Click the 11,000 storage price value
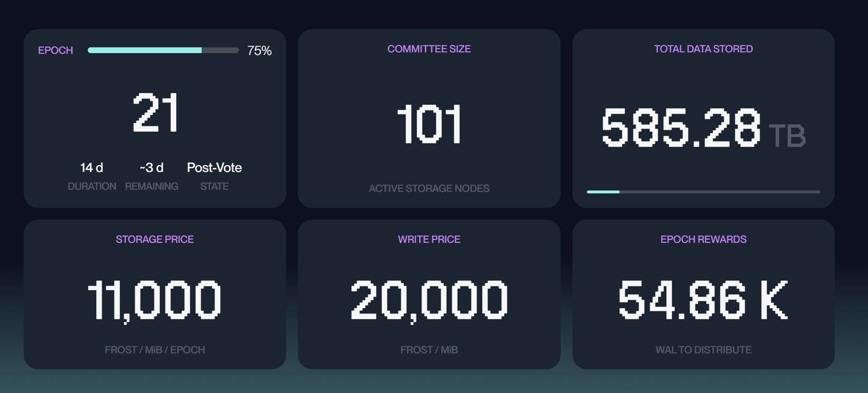868x393 pixels. (x=155, y=300)
